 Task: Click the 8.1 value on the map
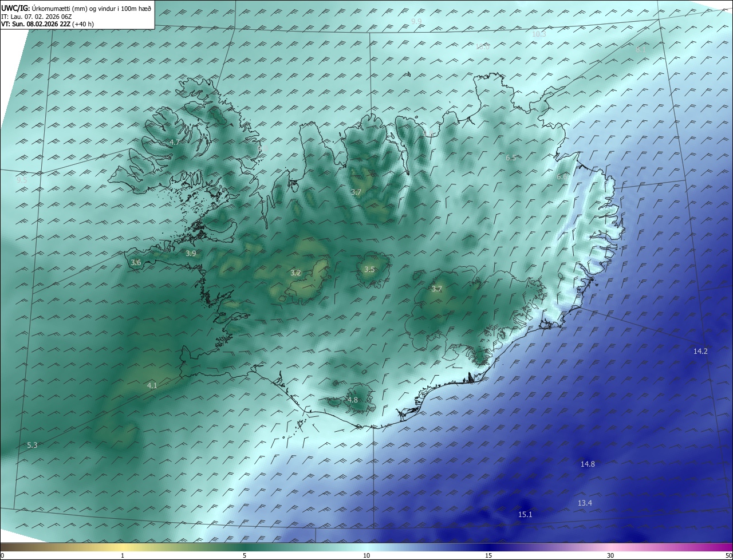641,50
